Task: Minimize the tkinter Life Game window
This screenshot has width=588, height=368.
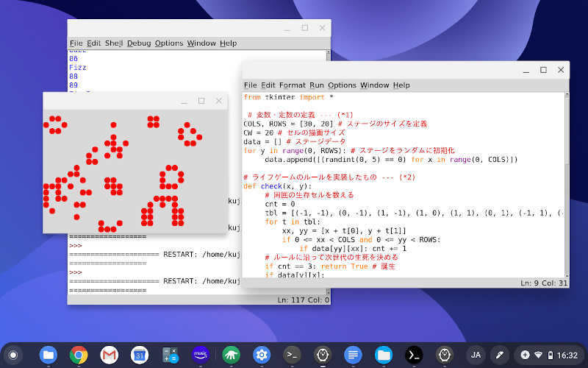Action: point(184,102)
